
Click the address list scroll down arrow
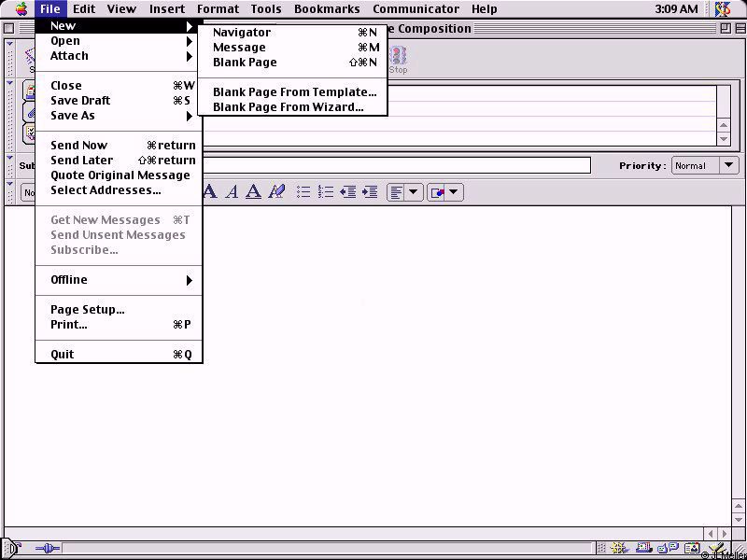pos(723,139)
